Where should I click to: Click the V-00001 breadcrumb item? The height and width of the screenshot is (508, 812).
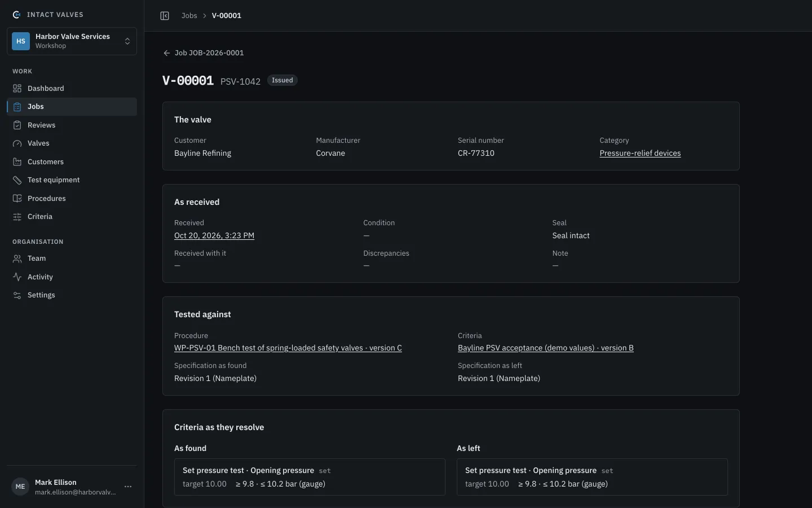point(227,16)
